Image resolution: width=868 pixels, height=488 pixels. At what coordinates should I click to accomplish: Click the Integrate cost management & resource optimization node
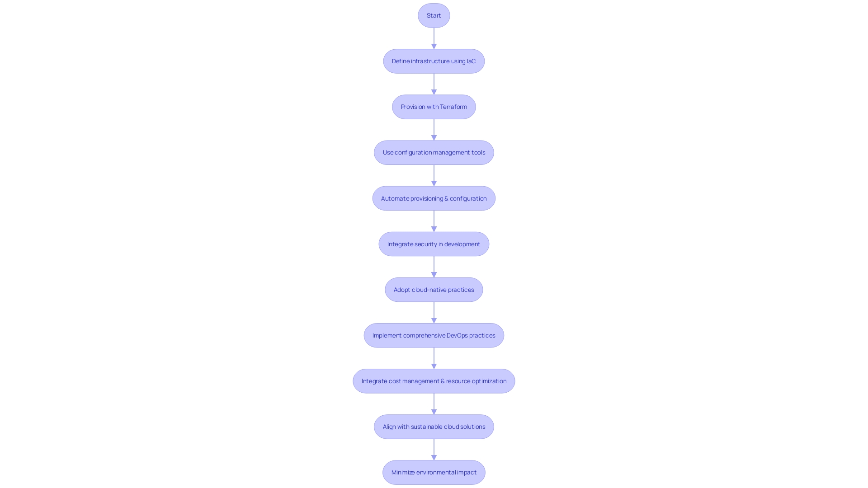(x=434, y=380)
